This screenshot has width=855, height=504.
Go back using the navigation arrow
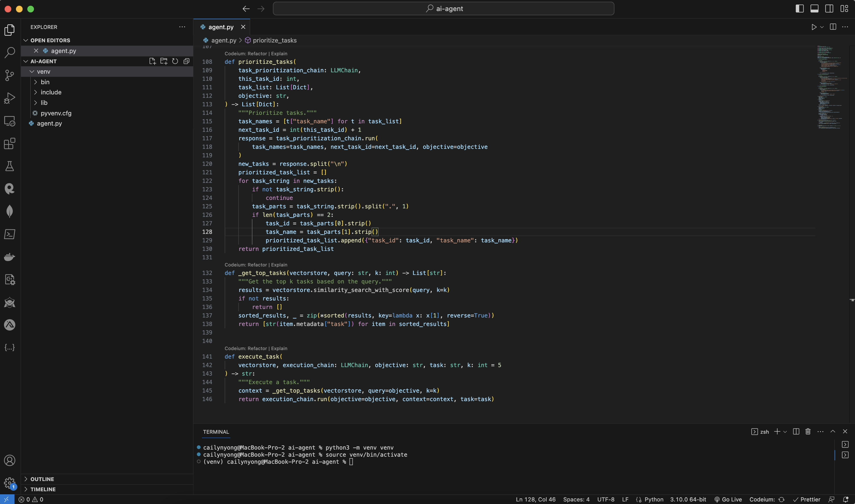coord(246,9)
